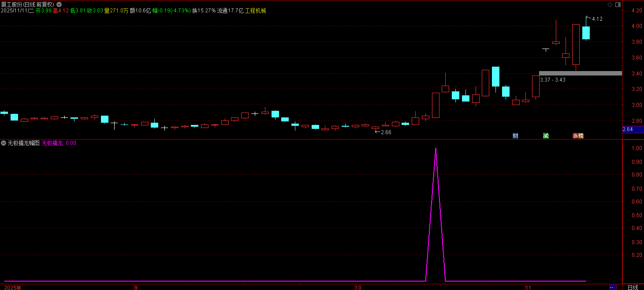Click the 4.20 tick on the price axis
Screen dimensions: 644x290
point(636,11)
